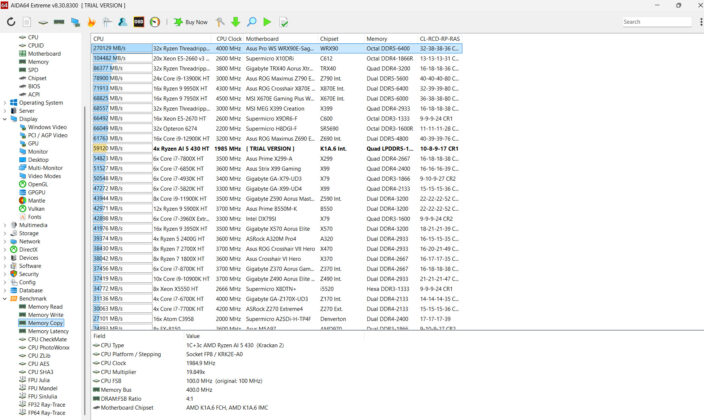
Task: Select the 4x Ryzen AI 5 430 HT row
Action: 277,148
